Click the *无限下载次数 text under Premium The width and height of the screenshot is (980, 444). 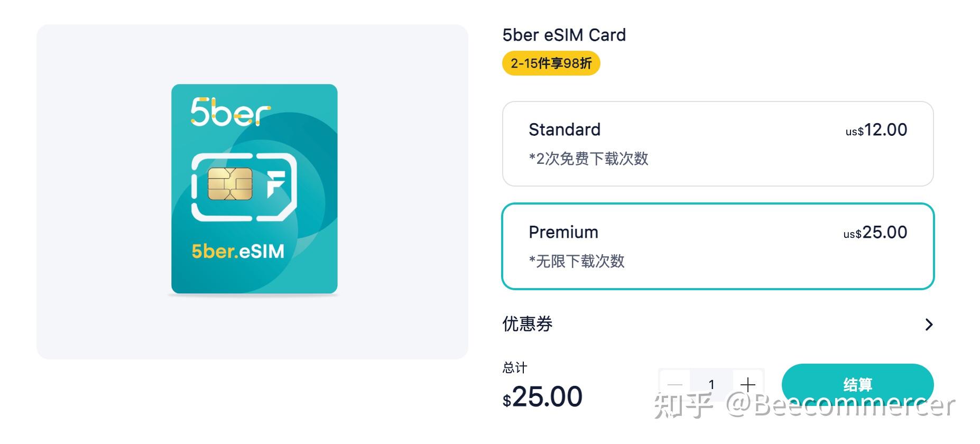click(x=576, y=261)
